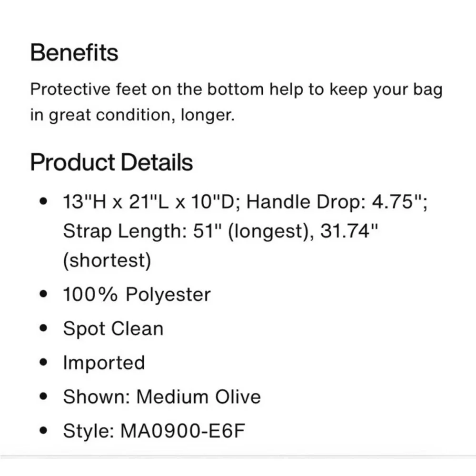The height and width of the screenshot is (476, 476).
Task: Click bullet point beside 100% Polyester
Action: [44, 295]
